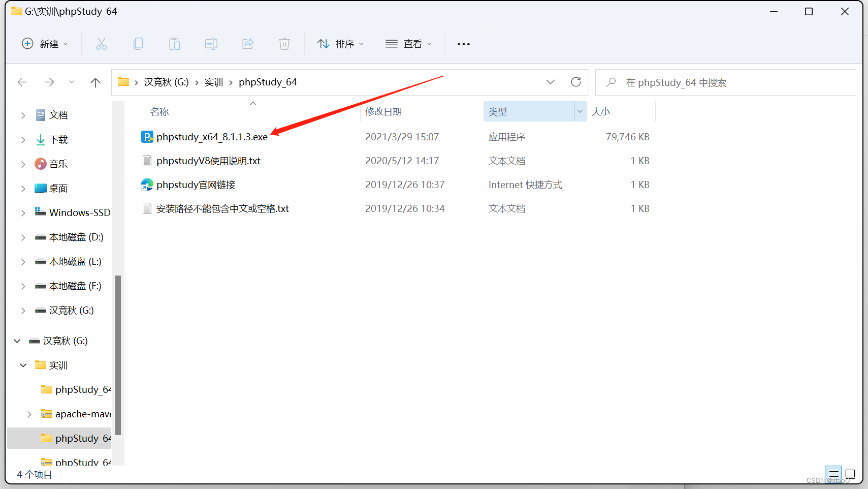The height and width of the screenshot is (489, 868).
Task: Select 下载 in navigation pane
Action: [x=58, y=139]
